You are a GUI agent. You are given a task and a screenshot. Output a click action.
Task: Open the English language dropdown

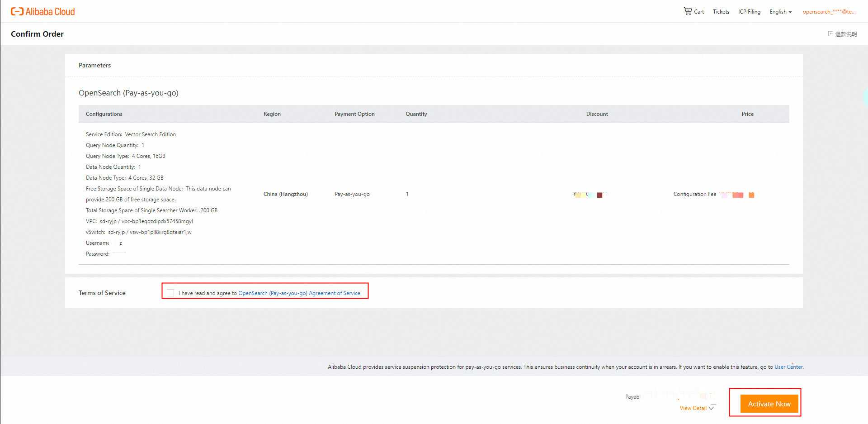click(x=781, y=12)
